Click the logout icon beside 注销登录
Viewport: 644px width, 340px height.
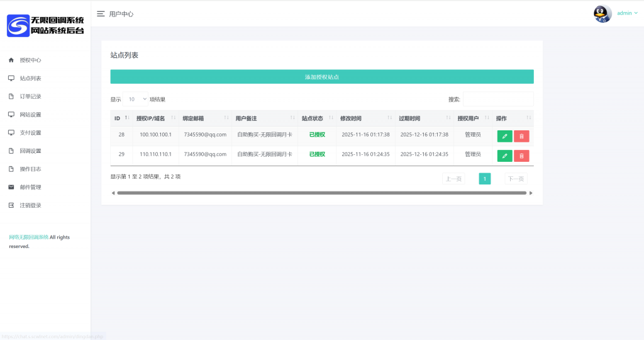[x=11, y=205]
